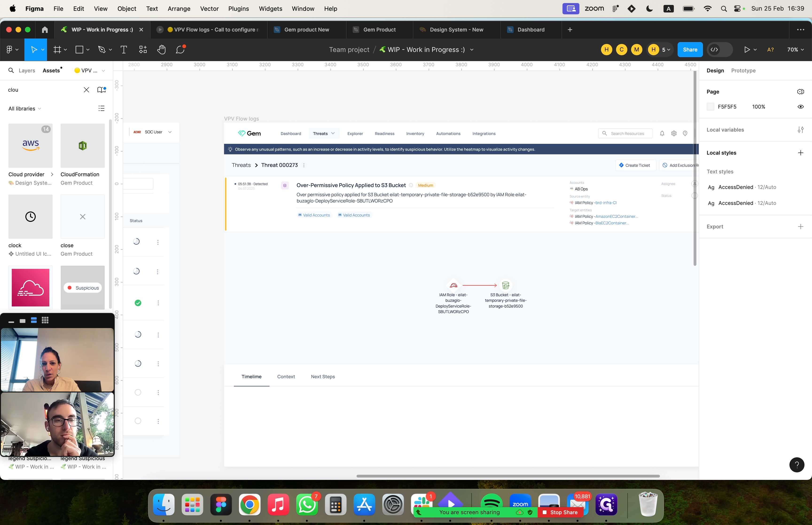Expand the Cloud provider asset group
The width and height of the screenshot is (812, 525).
(52, 174)
